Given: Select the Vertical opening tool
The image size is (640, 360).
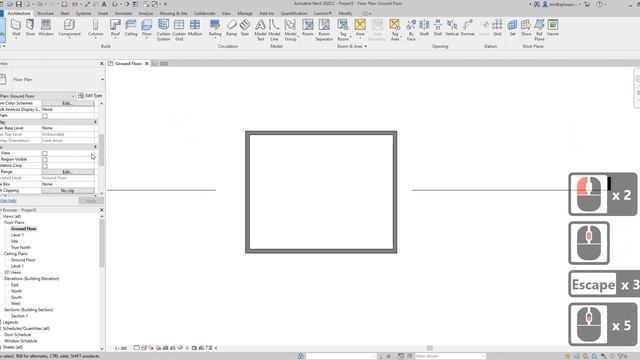Looking at the screenshot, I should pyautogui.click(x=452, y=28).
